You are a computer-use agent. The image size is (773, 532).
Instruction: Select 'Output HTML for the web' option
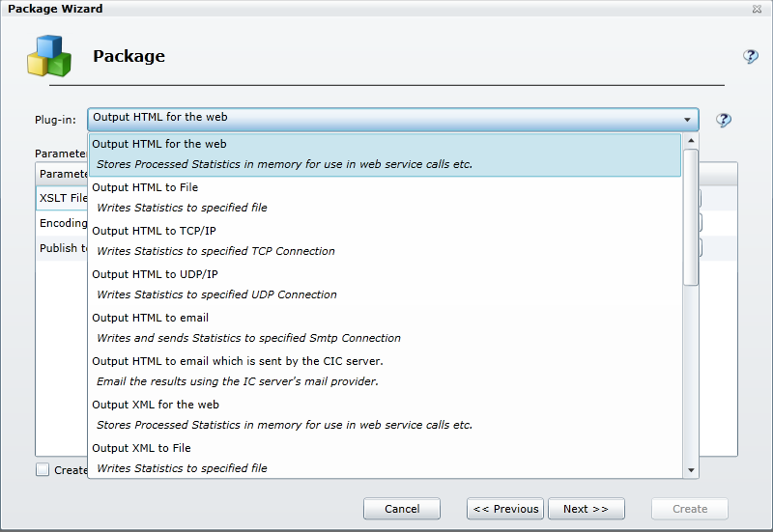385,154
